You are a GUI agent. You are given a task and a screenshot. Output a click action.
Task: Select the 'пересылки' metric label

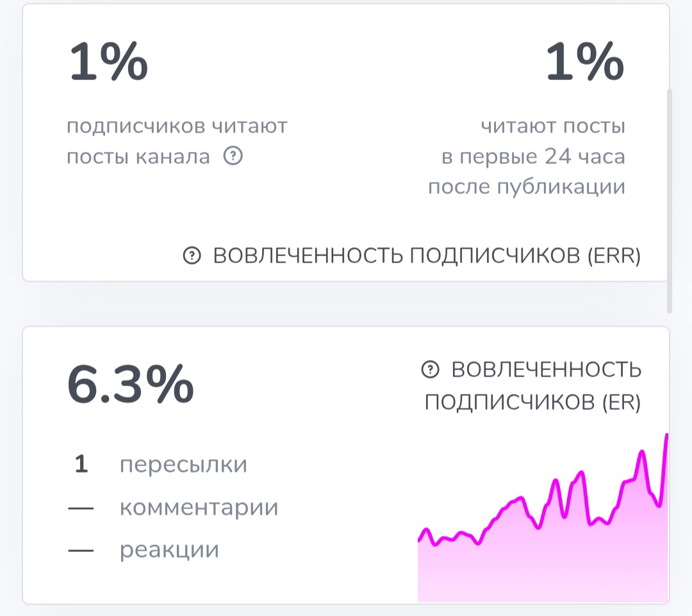[183, 465]
